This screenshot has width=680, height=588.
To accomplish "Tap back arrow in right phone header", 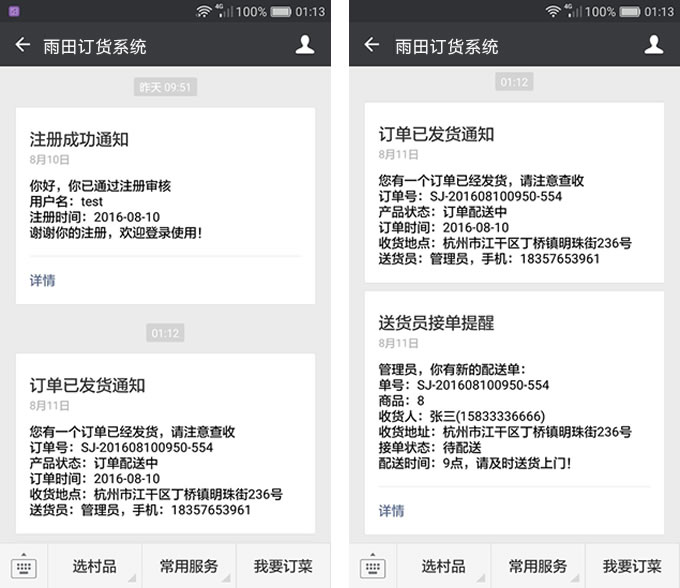I will (x=372, y=44).
